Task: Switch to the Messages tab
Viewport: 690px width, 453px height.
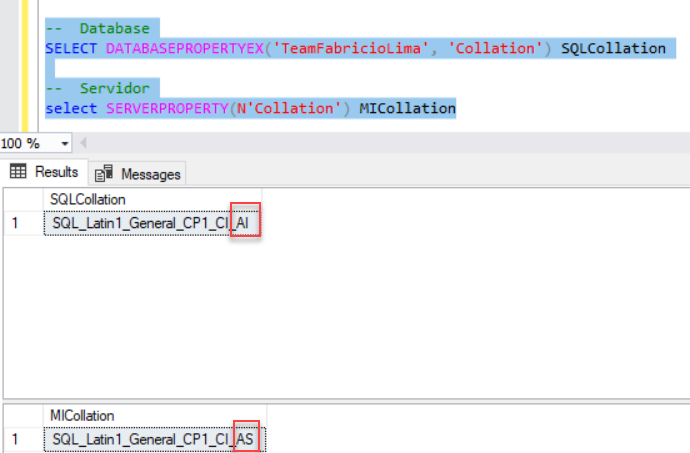Action: [140, 173]
